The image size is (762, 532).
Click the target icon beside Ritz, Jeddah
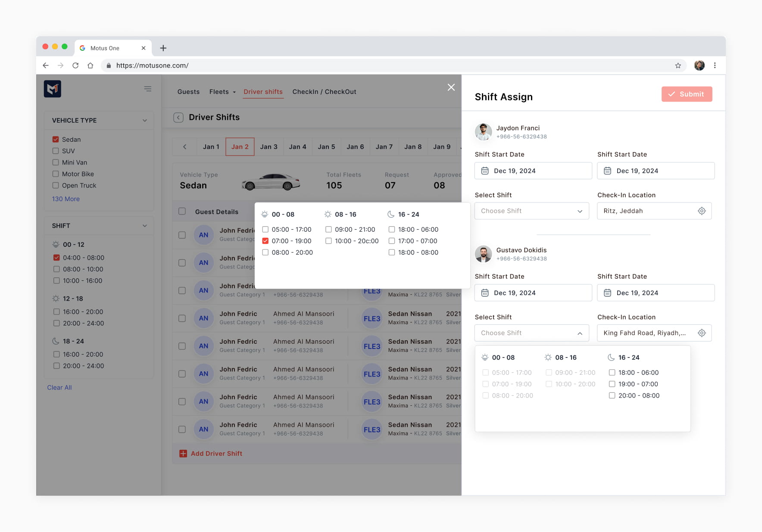pyautogui.click(x=702, y=211)
